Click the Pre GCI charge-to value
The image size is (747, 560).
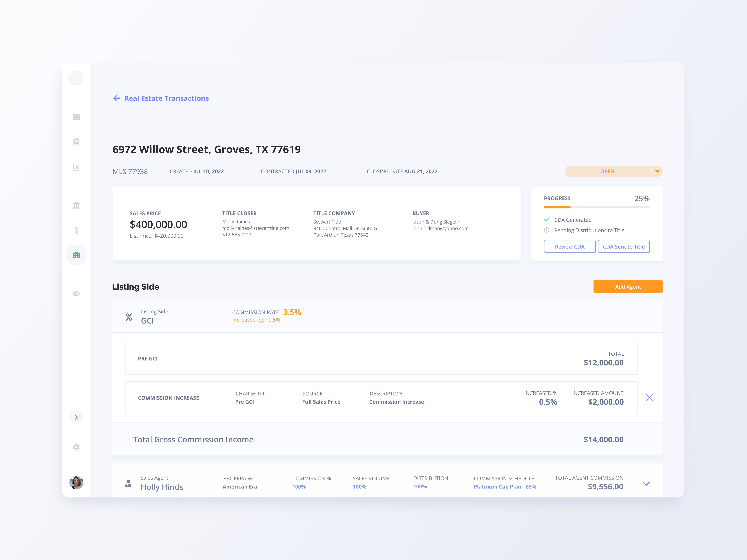click(245, 402)
